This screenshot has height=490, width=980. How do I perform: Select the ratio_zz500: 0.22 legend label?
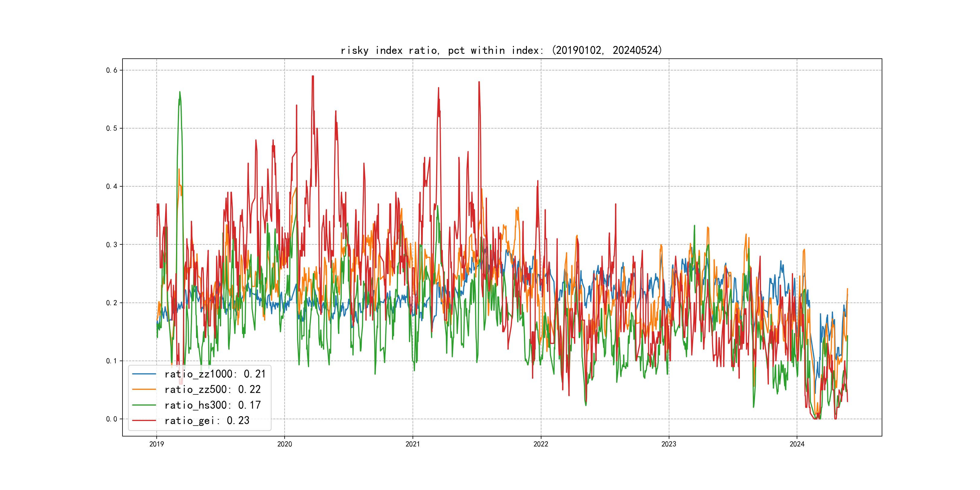click(212, 390)
